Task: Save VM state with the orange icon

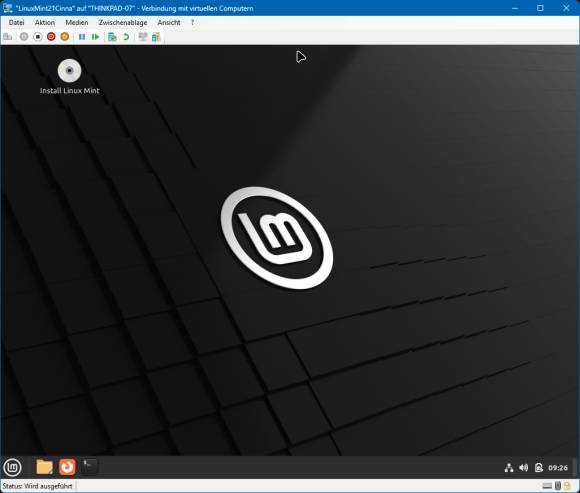Action: tap(65, 37)
